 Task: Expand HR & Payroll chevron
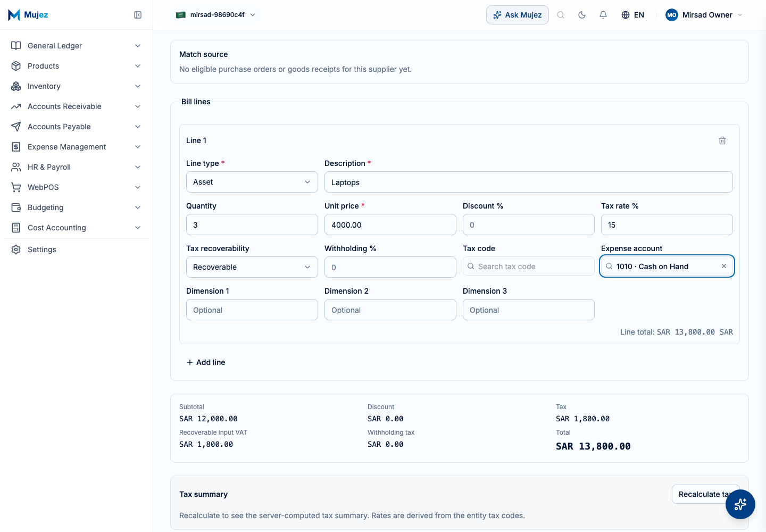(138, 167)
